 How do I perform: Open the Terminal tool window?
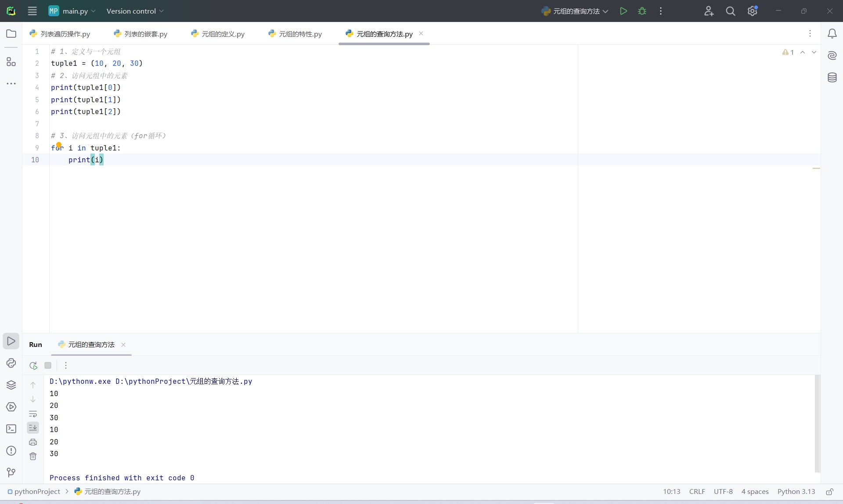click(x=11, y=429)
